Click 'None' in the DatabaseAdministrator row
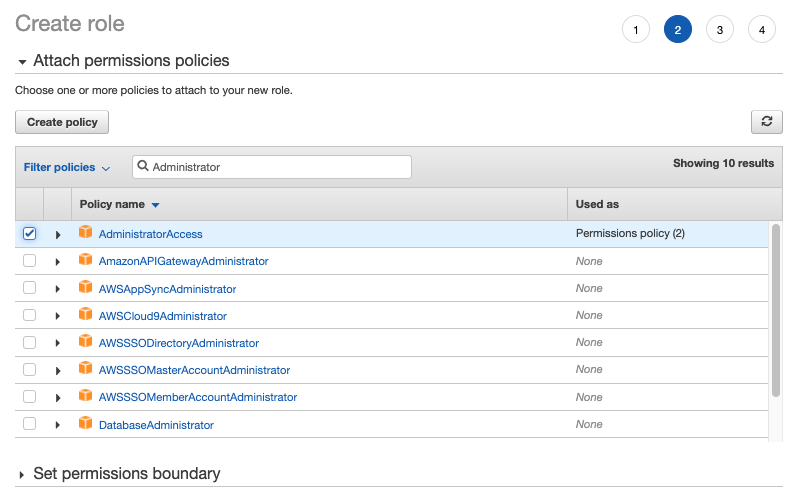This screenshot has height=503, width=800. pyautogui.click(x=589, y=424)
